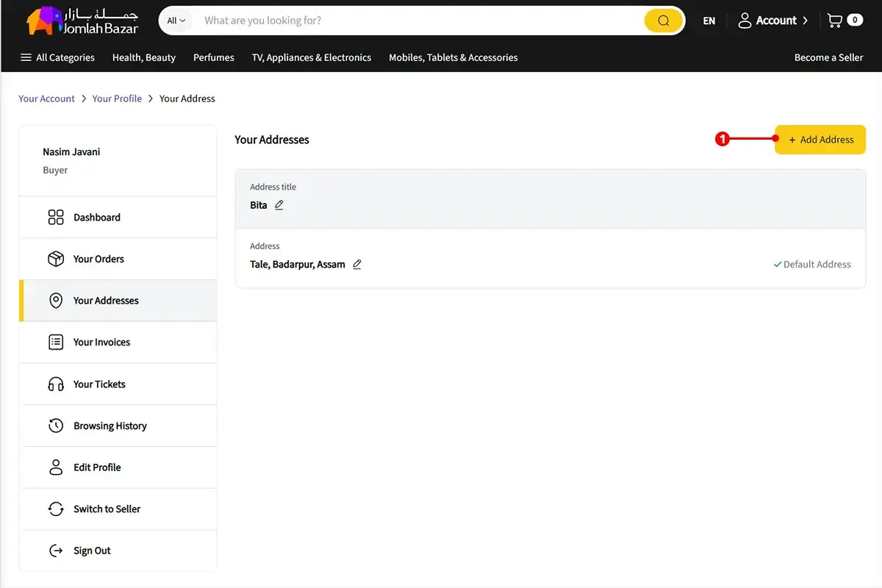Screen dimensions: 882x588
Task: Open Your Invoices in sidebar
Action: click(x=101, y=343)
